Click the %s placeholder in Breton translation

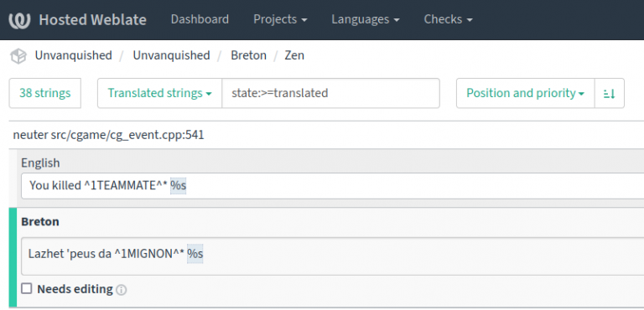[x=195, y=254]
